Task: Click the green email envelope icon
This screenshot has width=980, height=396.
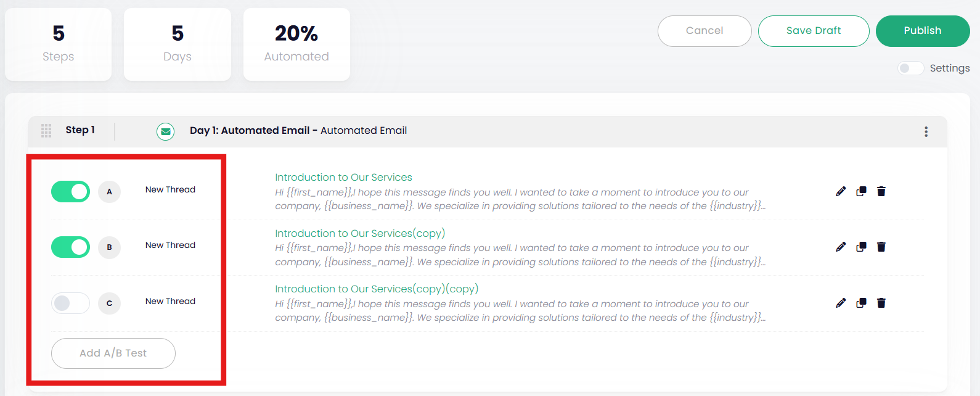Action: click(165, 131)
